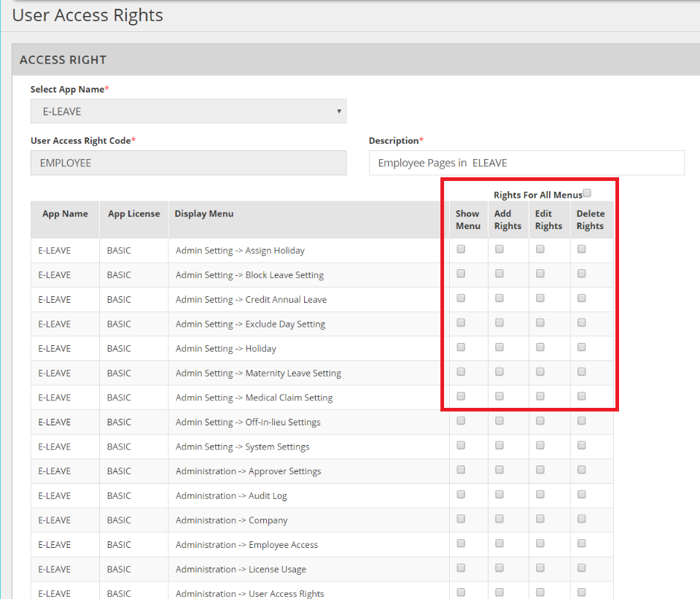Tick the Rights For All Menus checkbox
The width and height of the screenshot is (700, 599).
tap(587, 193)
